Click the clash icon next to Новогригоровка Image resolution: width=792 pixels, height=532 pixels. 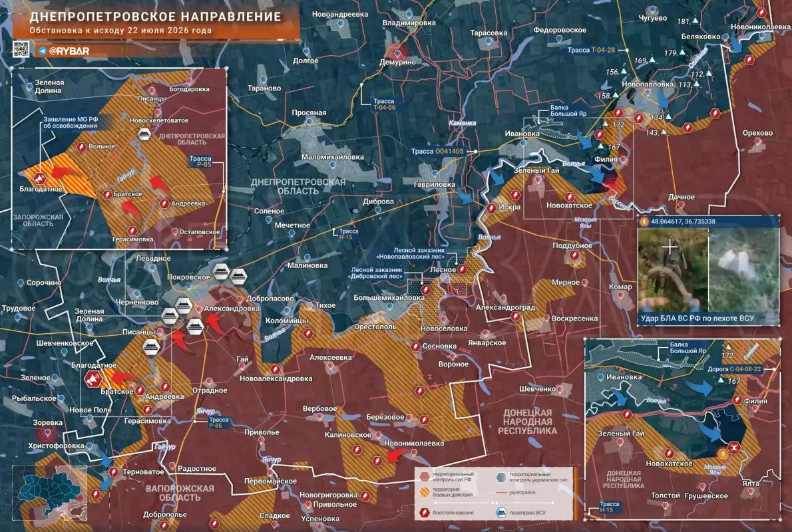365,495
